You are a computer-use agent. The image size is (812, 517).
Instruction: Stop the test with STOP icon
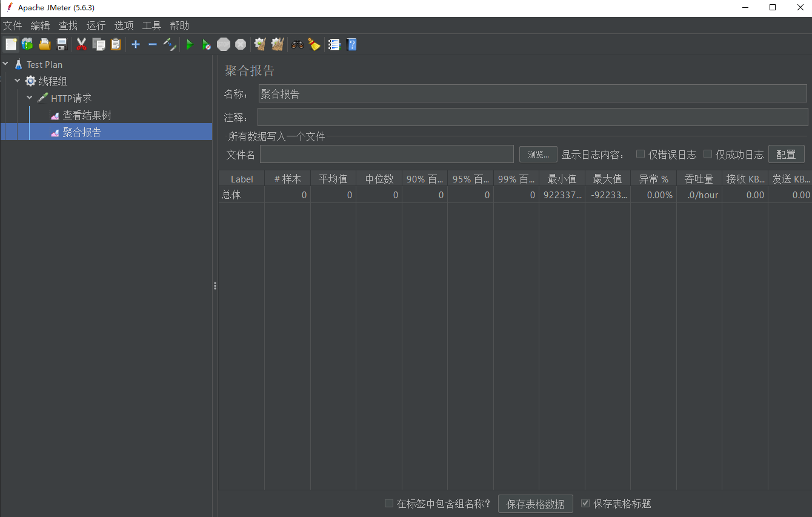click(x=224, y=44)
